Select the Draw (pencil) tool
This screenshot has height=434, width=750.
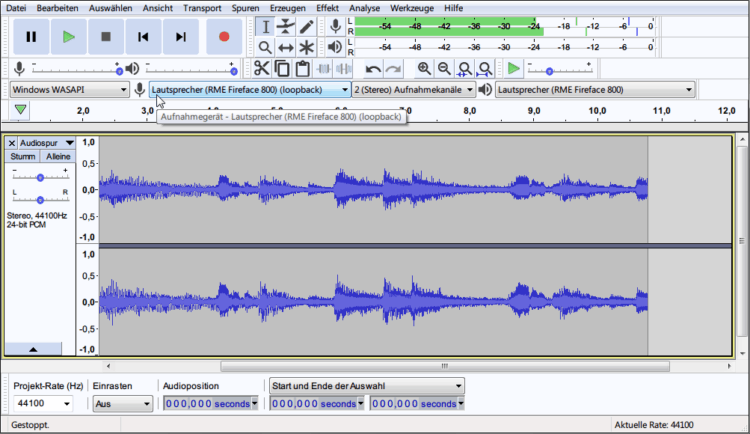(x=306, y=27)
